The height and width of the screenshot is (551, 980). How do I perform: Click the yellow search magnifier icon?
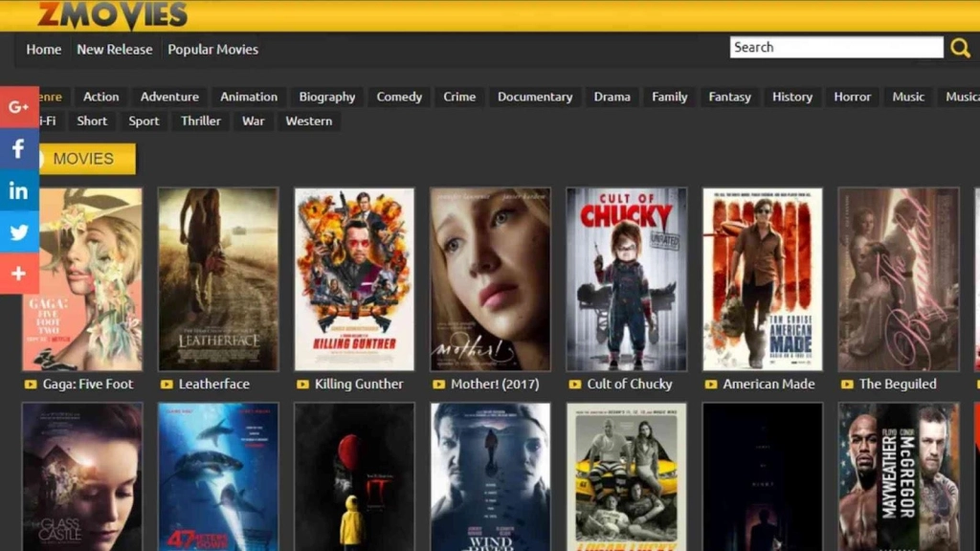pyautogui.click(x=960, y=48)
